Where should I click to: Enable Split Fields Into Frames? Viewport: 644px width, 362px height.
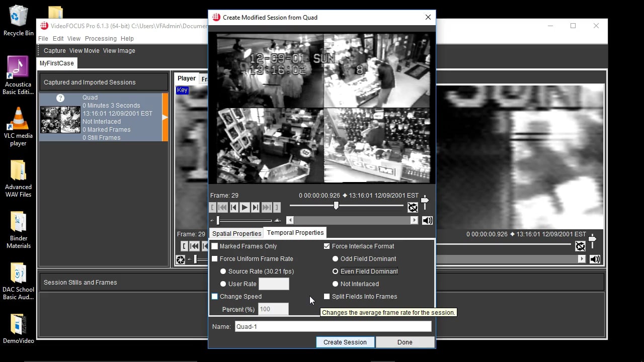[327, 297]
